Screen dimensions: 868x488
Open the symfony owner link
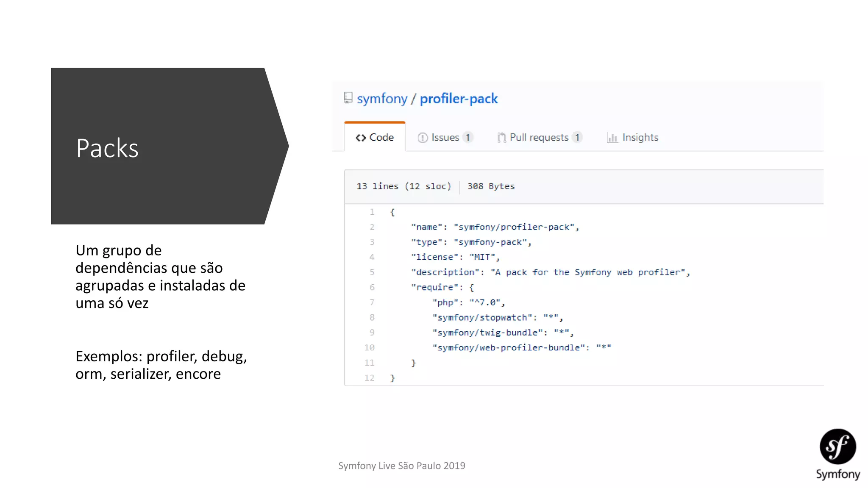(382, 99)
